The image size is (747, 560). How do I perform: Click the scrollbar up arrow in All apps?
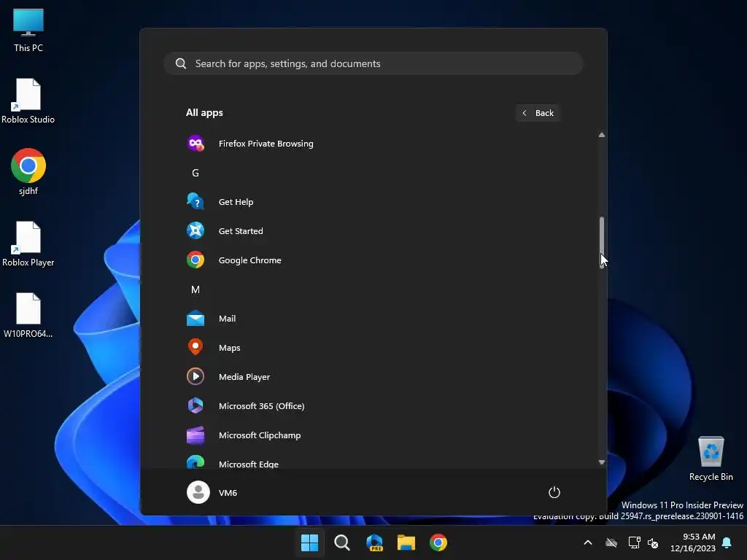tap(602, 135)
